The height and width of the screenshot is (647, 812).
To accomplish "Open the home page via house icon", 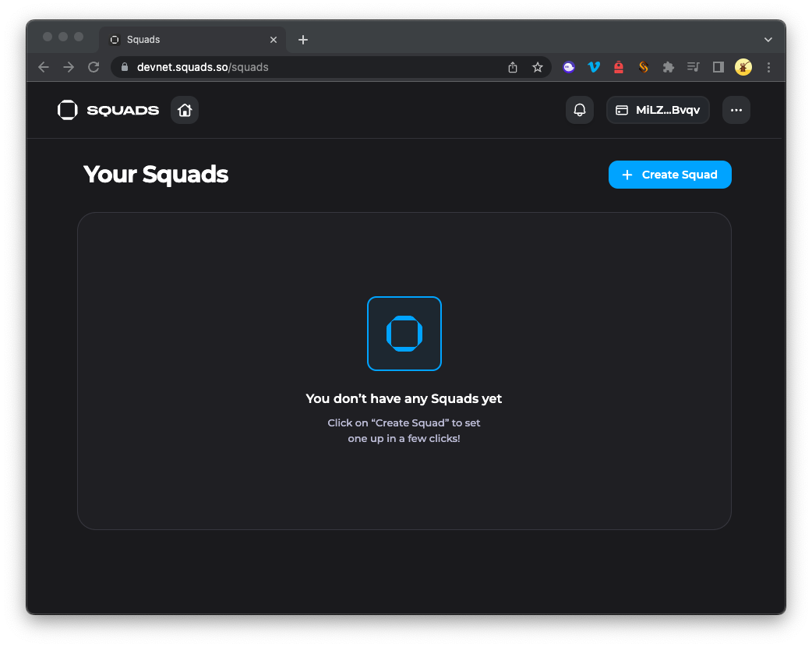I will pos(185,110).
